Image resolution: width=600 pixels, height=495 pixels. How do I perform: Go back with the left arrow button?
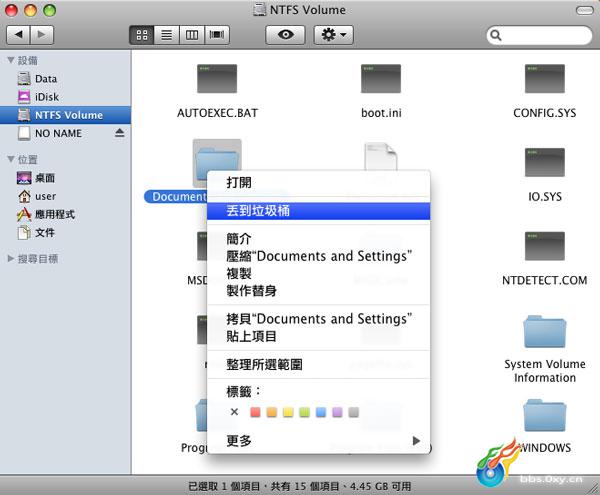(x=18, y=35)
